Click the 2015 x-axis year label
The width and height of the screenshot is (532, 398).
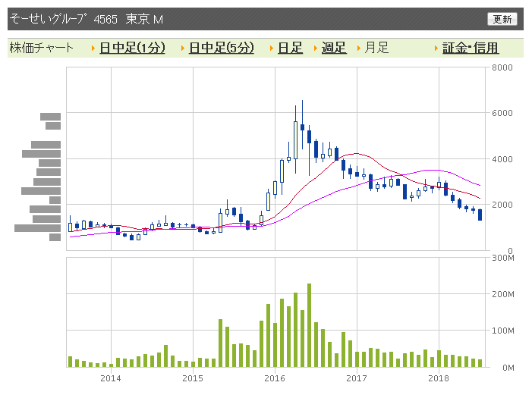click(193, 378)
